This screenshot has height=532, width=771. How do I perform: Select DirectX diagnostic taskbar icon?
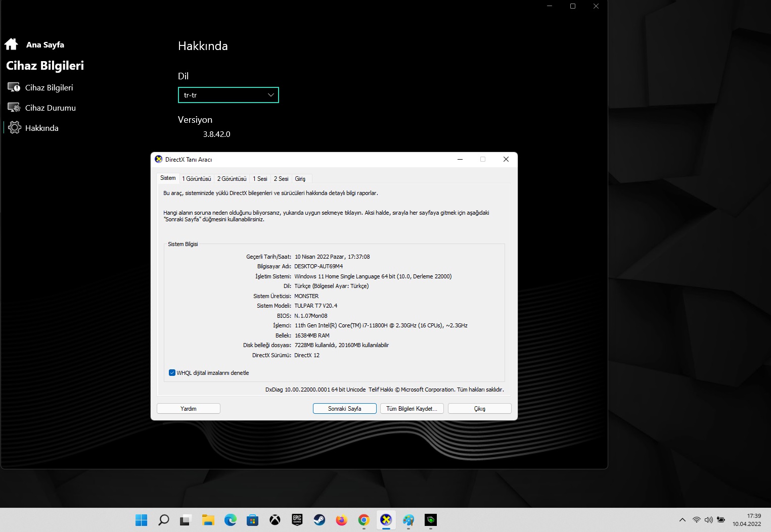386,520
